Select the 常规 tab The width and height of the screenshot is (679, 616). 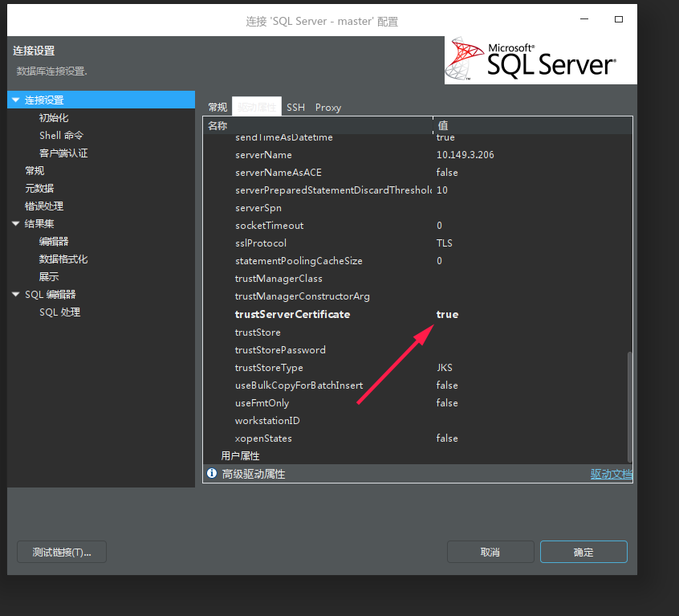(217, 107)
